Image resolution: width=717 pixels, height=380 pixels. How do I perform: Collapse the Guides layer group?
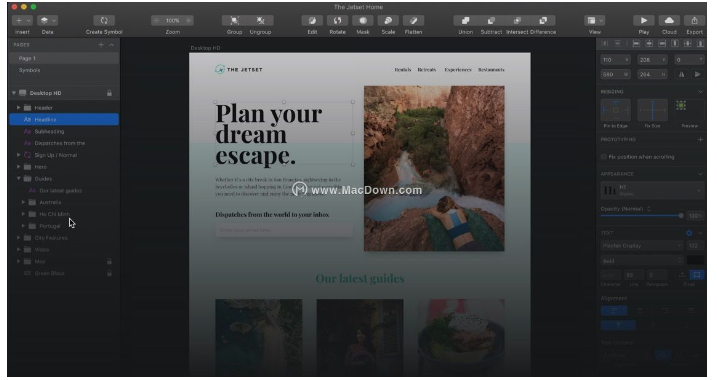(19, 178)
